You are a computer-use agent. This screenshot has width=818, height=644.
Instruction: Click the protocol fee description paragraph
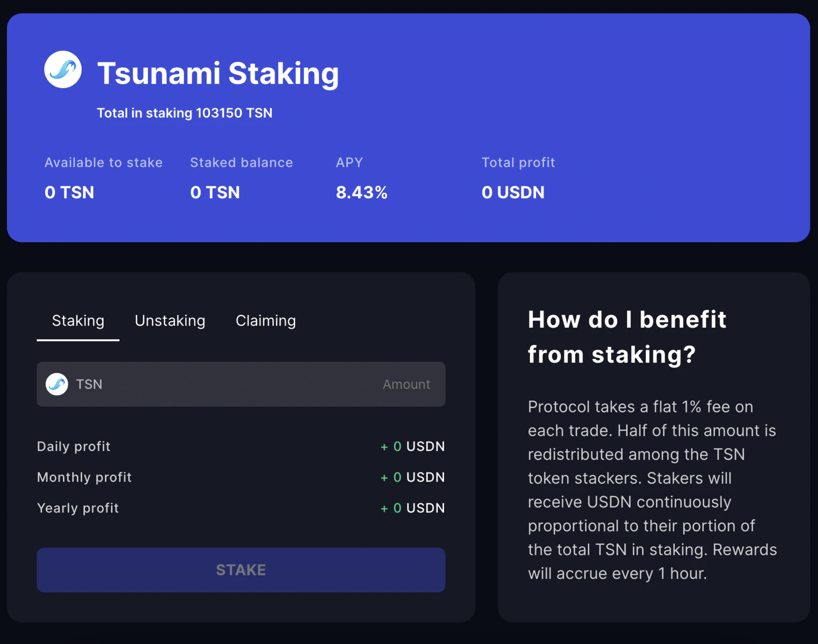pyautogui.click(x=652, y=490)
